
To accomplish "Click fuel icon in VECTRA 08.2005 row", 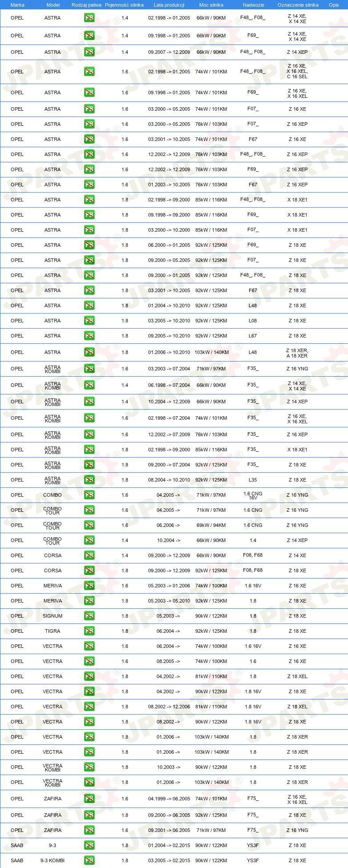I will (89, 661).
